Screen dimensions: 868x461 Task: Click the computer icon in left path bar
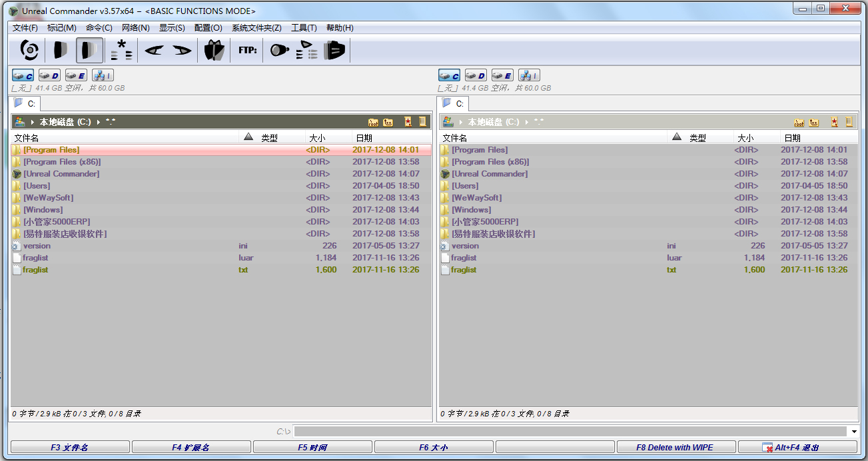click(x=20, y=122)
